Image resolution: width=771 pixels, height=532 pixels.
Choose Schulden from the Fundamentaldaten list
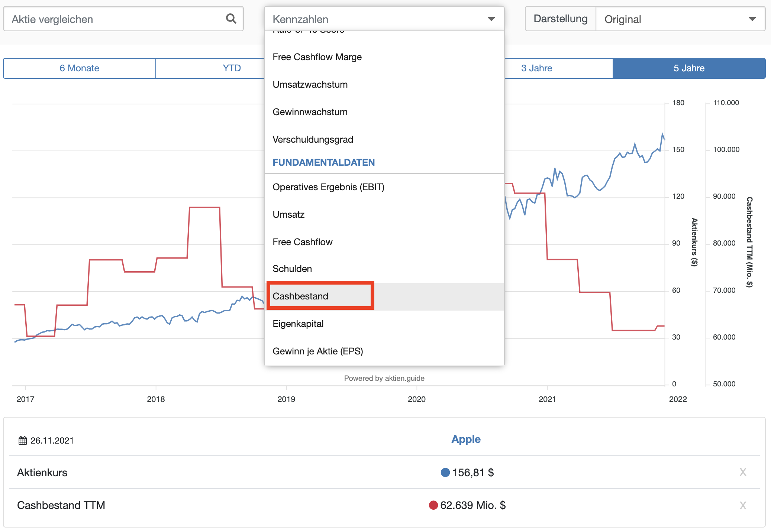pyautogui.click(x=384, y=269)
